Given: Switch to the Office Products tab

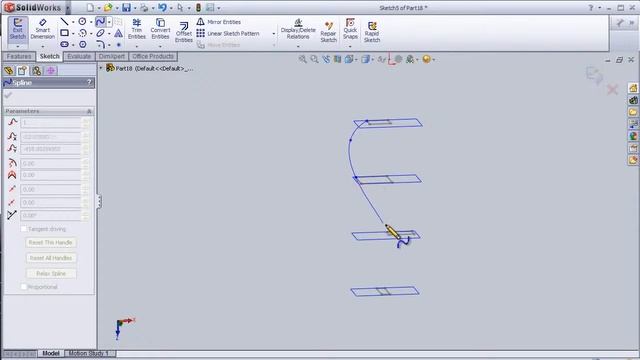Looking at the screenshot, I should coord(153,56).
